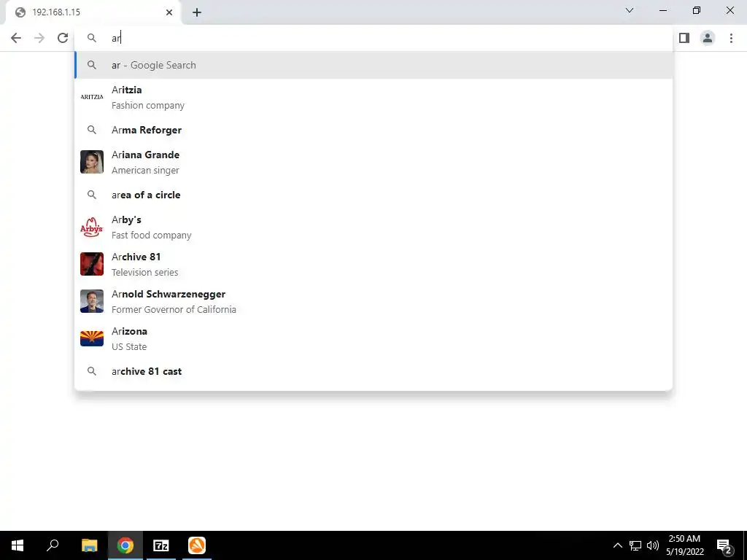Select the 192.168.1.15 tab
Image resolution: width=747 pixels, height=560 pixels.
pos(93,12)
